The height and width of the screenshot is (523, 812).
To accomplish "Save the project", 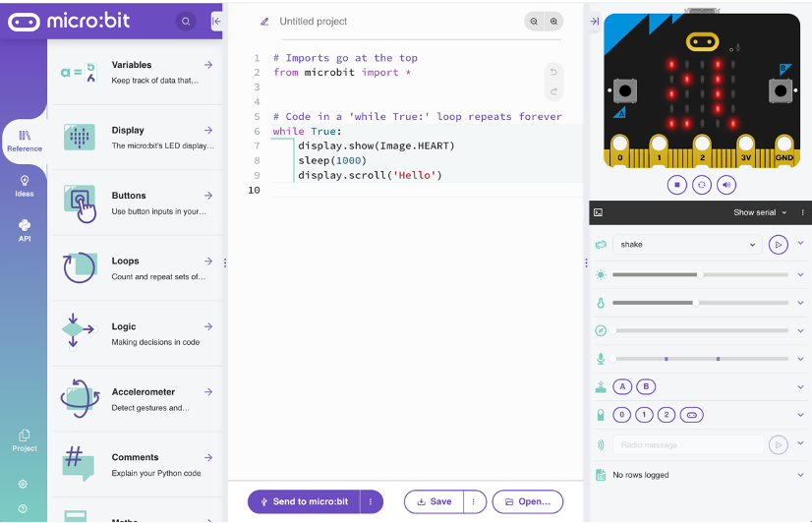I will click(x=434, y=501).
